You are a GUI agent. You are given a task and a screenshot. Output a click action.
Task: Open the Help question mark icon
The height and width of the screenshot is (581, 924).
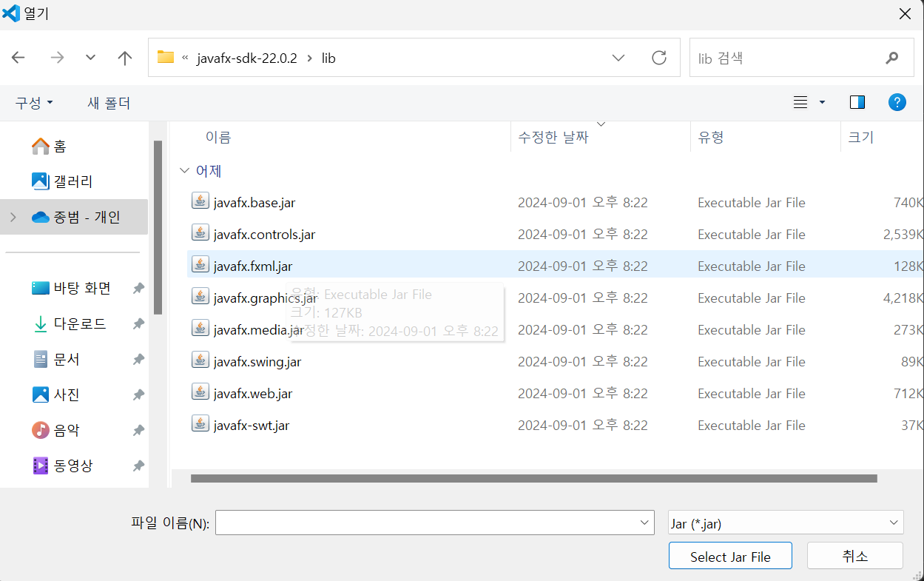tap(897, 102)
